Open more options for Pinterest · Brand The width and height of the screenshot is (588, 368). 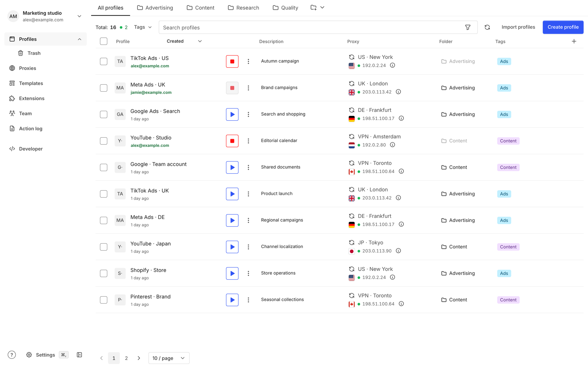(248, 300)
